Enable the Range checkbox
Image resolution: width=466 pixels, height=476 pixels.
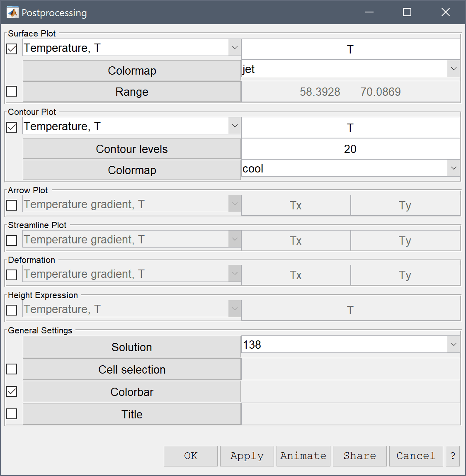pos(12,91)
